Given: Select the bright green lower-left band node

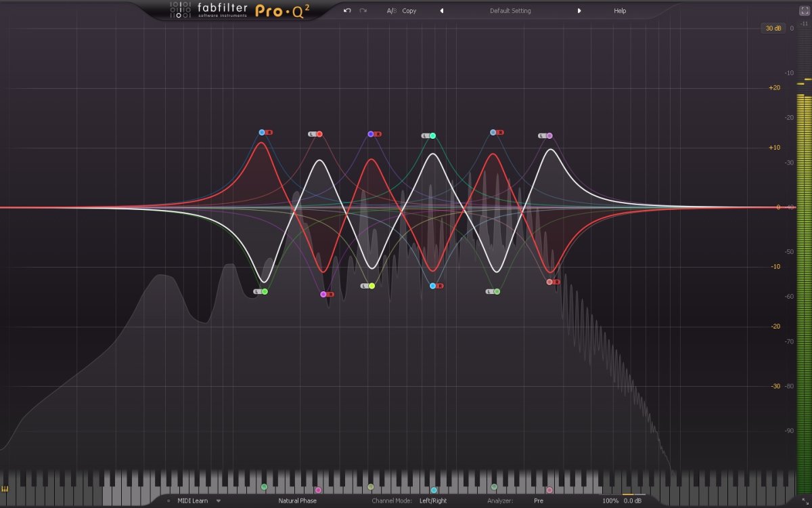Looking at the screenshot, I should tap(265, 291).
